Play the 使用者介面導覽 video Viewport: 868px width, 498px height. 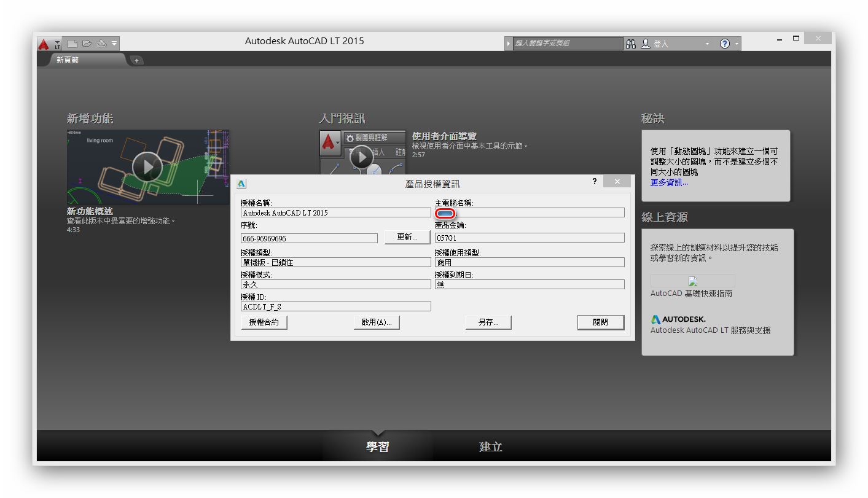362,158
